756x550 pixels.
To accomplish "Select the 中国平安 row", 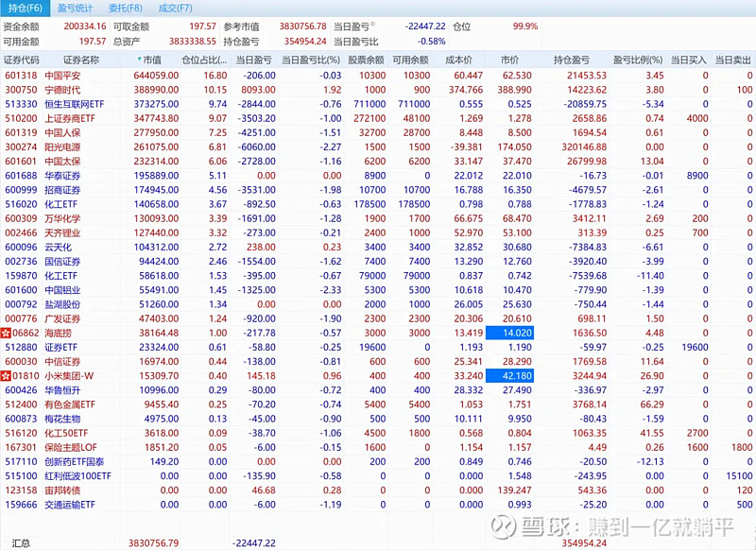I will [378, 76].
